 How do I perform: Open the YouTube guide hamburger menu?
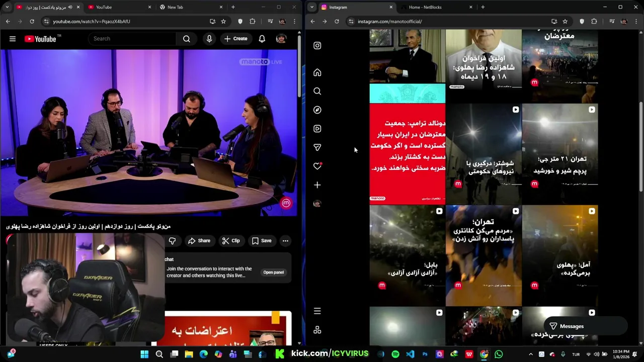13,39
